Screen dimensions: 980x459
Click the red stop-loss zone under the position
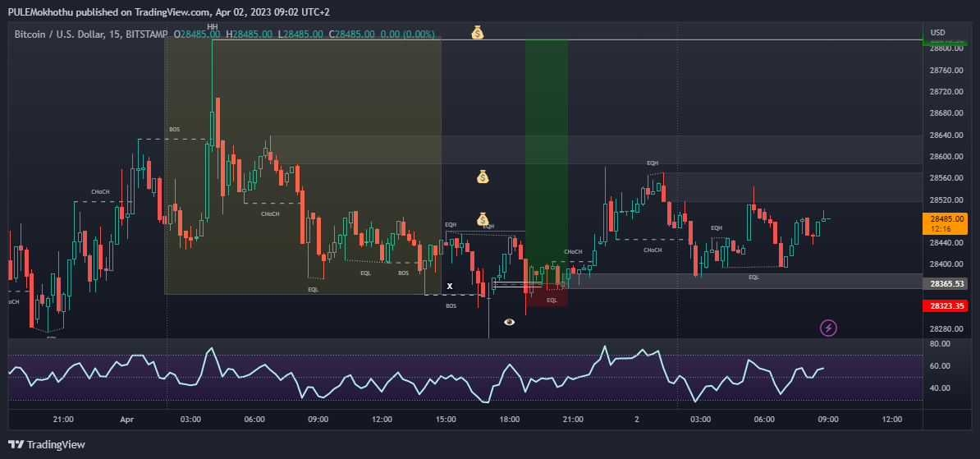(x=547, y=295)
